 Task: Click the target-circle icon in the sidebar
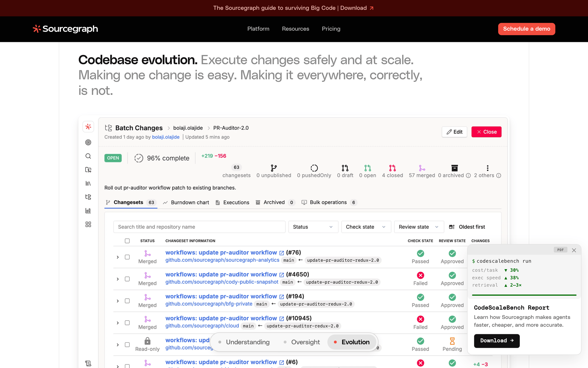(x=88, y=142)
